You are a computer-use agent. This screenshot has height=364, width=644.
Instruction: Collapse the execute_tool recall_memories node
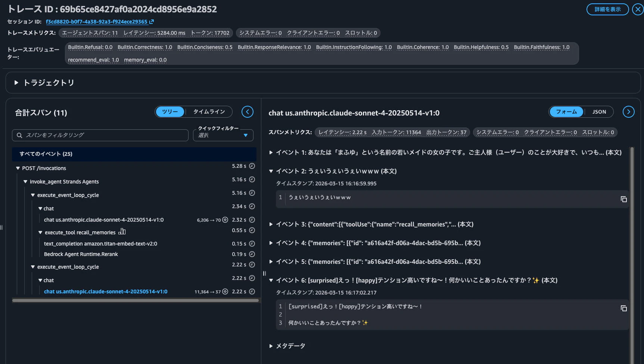pos(40,232)
